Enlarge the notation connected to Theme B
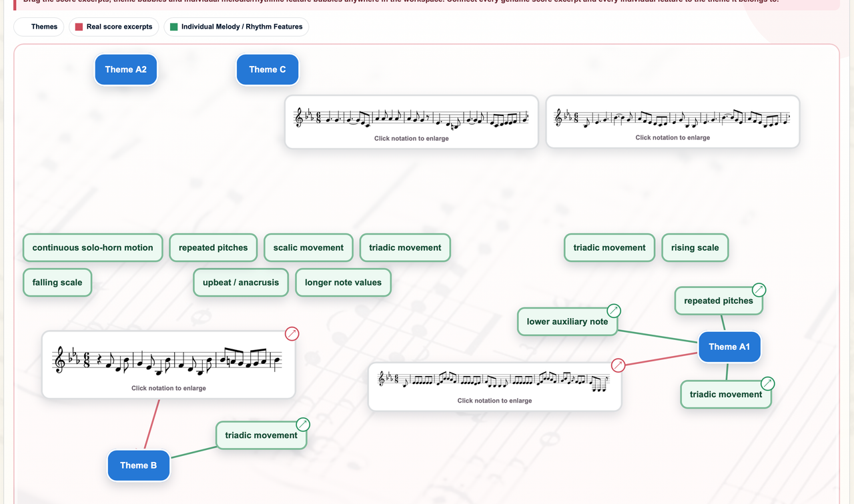Image resolution: width=854 pixels, height=504 pixels. click(169, 361)
